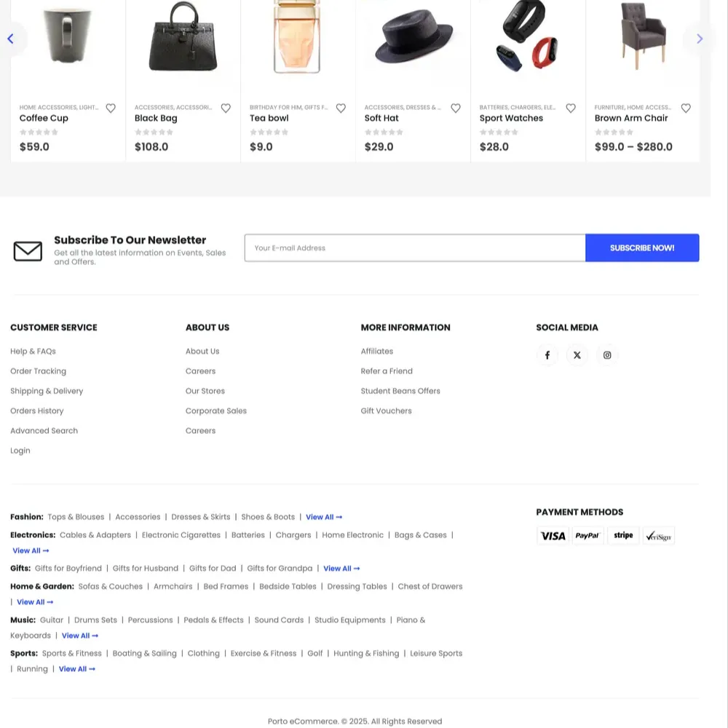
Task: Toggle wishlist heart on Black Bag
Action: [x=226, y=108]
